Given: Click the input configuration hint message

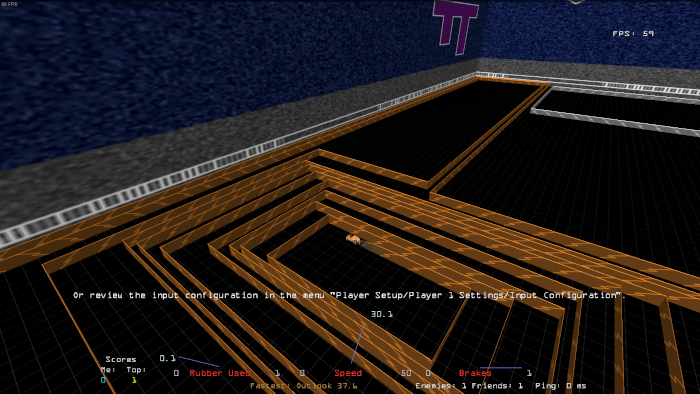Looking at the screenshot, I should (350, 295).
